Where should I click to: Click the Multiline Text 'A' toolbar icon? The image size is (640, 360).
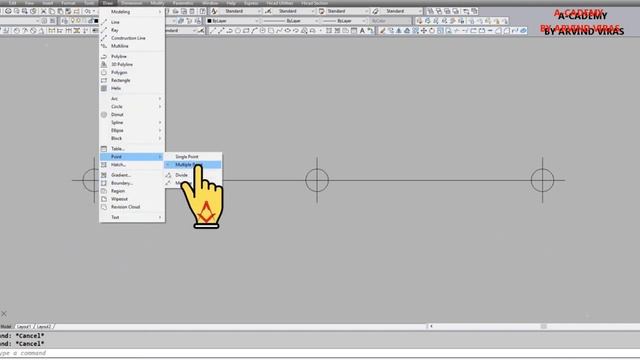tap(362, 31)
